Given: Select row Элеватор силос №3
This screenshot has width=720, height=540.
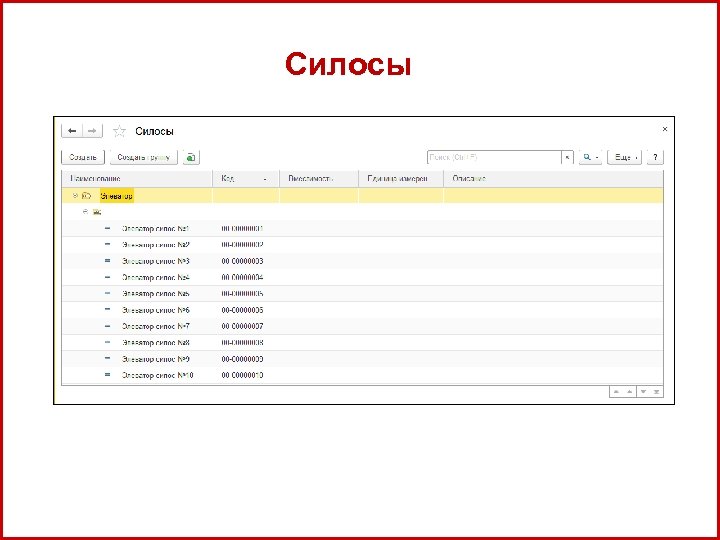Looking at the screenshot, I should [x=362, y=261].
